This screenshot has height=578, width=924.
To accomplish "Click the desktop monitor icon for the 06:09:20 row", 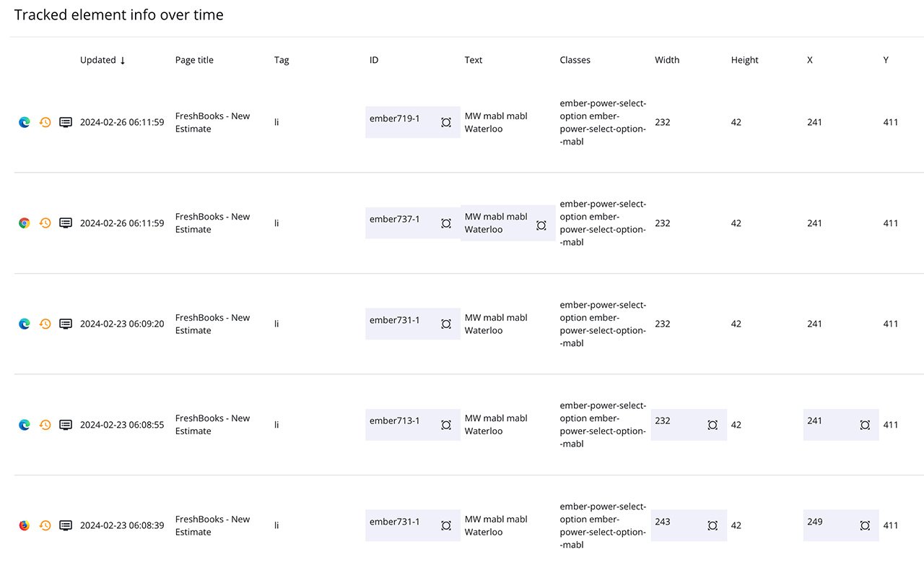I will pos(66,324).
